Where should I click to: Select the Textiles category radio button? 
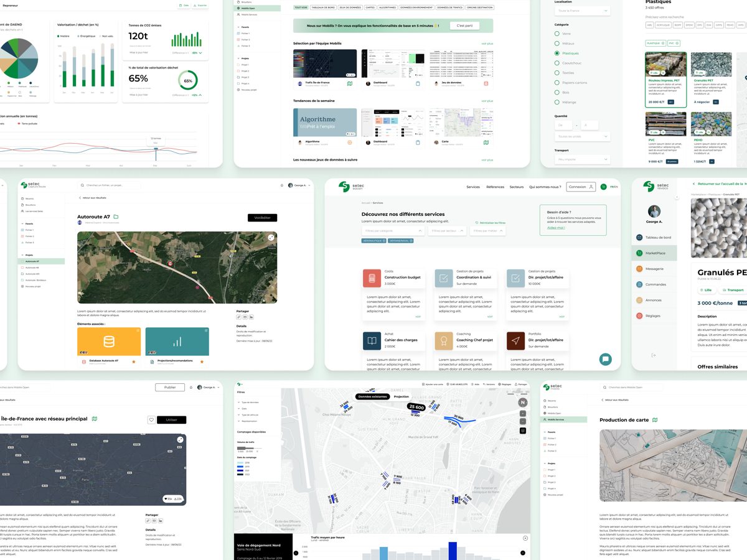click(x=557, y=73)
